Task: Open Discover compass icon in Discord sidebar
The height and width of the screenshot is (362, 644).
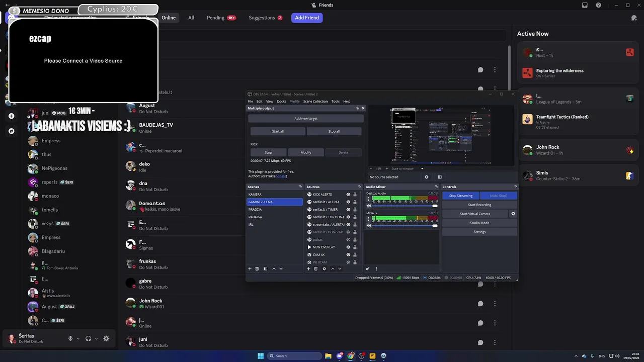Action: tap(11, 131)
